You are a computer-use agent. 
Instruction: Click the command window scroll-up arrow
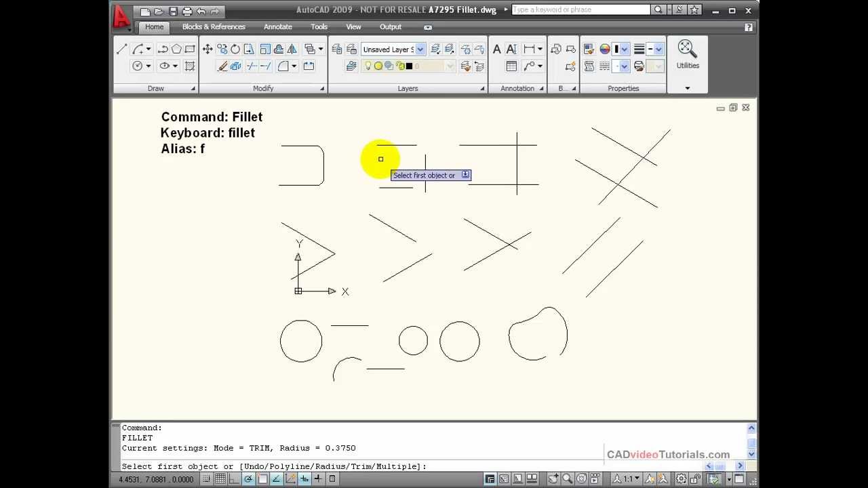(751, 428)
